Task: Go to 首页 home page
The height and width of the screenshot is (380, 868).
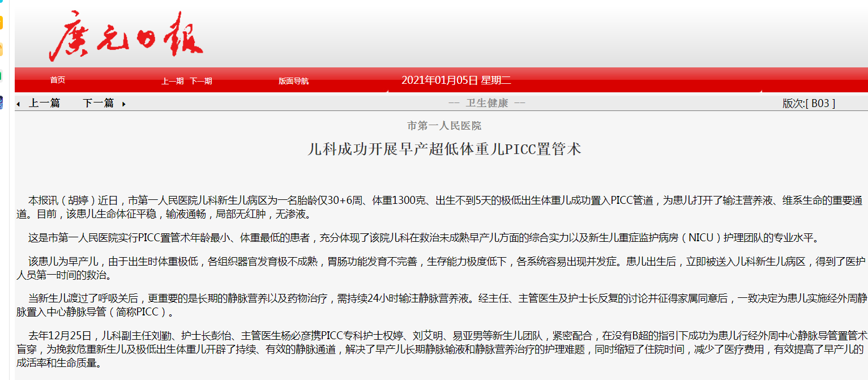Action: pyautogui.click(x=58, y=80)
